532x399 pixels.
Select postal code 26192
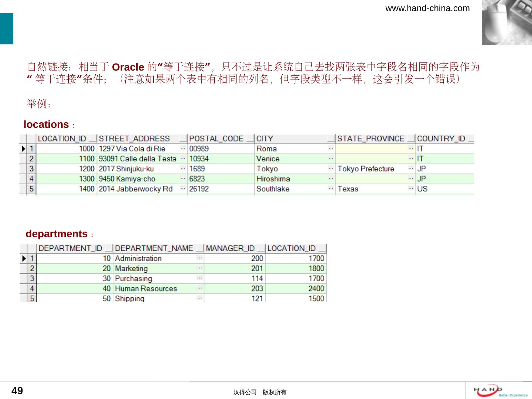[x=221, y=188]
